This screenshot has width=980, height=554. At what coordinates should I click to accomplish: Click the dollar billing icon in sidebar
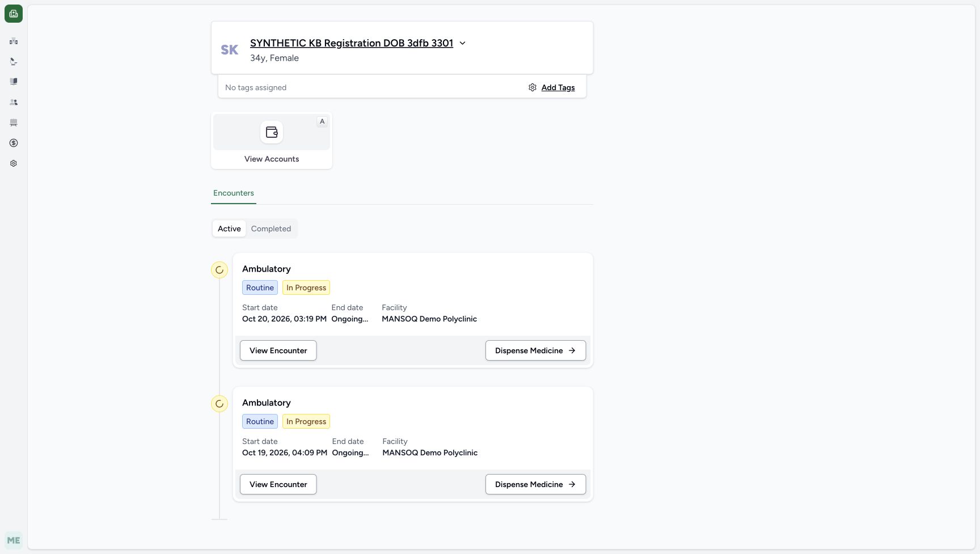pos(14,143)
